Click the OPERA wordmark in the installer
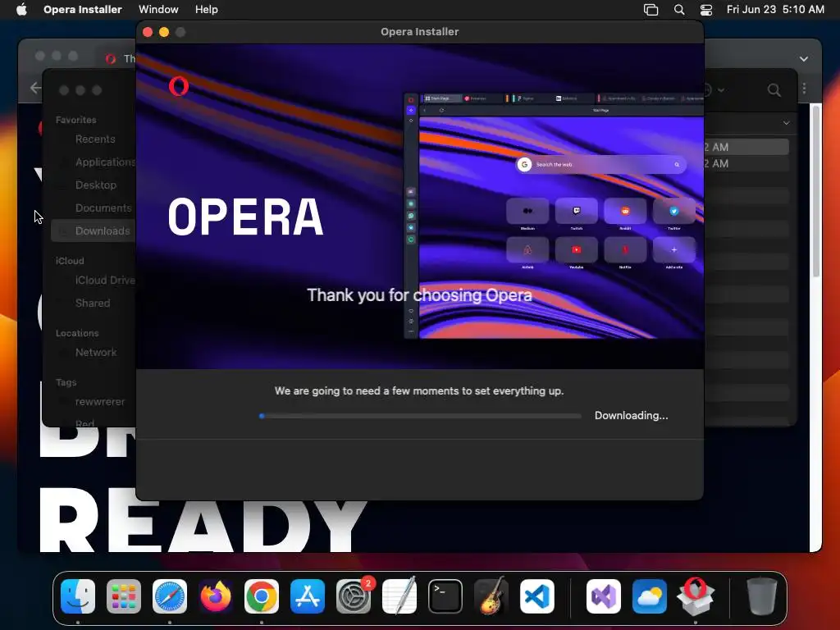The image size is (840, 630). pyautogui.click(x=245, y=217)
